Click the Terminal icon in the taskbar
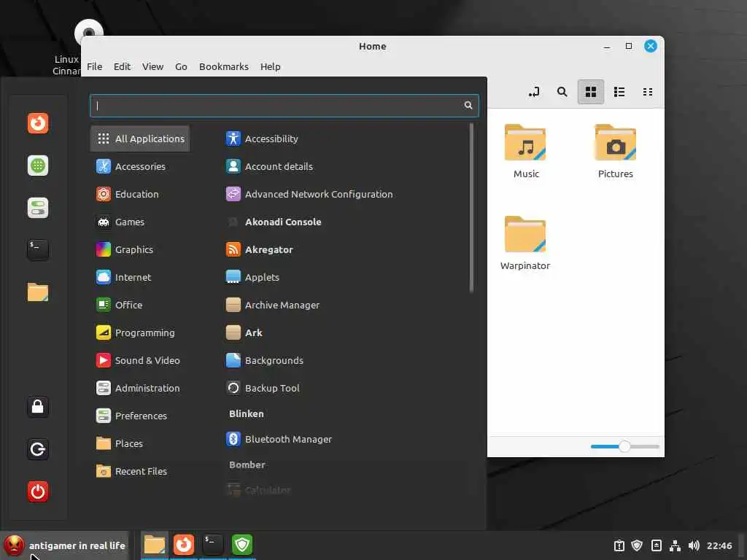Viewport: 747px width, 560px height. pyautogui.click(x=212, y=545)
